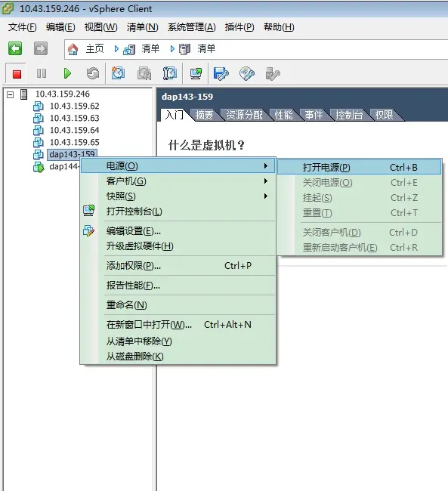Viewport: 448px width, 491px height.
Task: Click the blue arrow before second 清单 breadcrumb
Action: tap(172, 49)
